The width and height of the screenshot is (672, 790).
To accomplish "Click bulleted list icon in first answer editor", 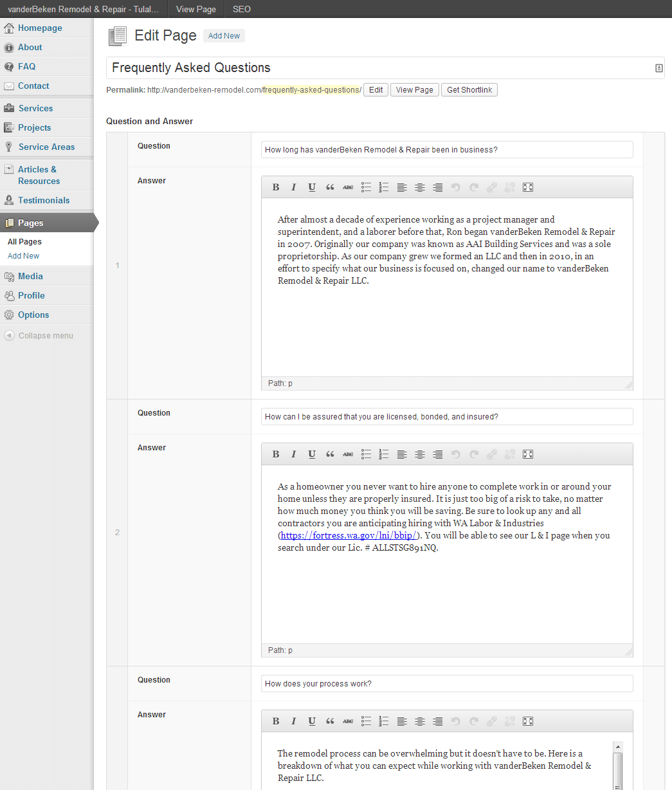I will click(366, 187).
